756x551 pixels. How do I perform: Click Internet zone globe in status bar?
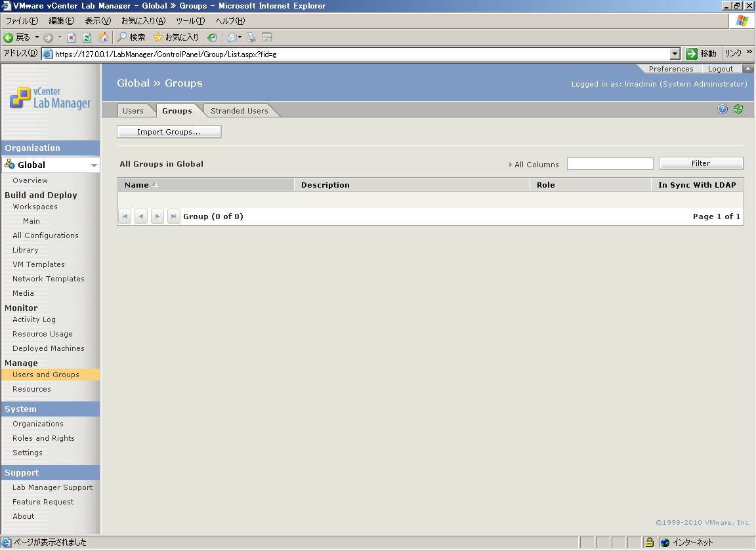click(665, 542)
